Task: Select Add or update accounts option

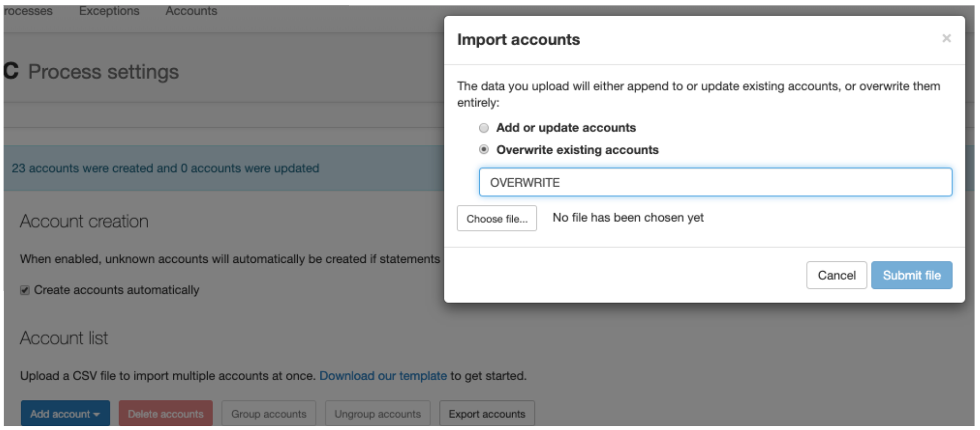Action: point(483,128)
